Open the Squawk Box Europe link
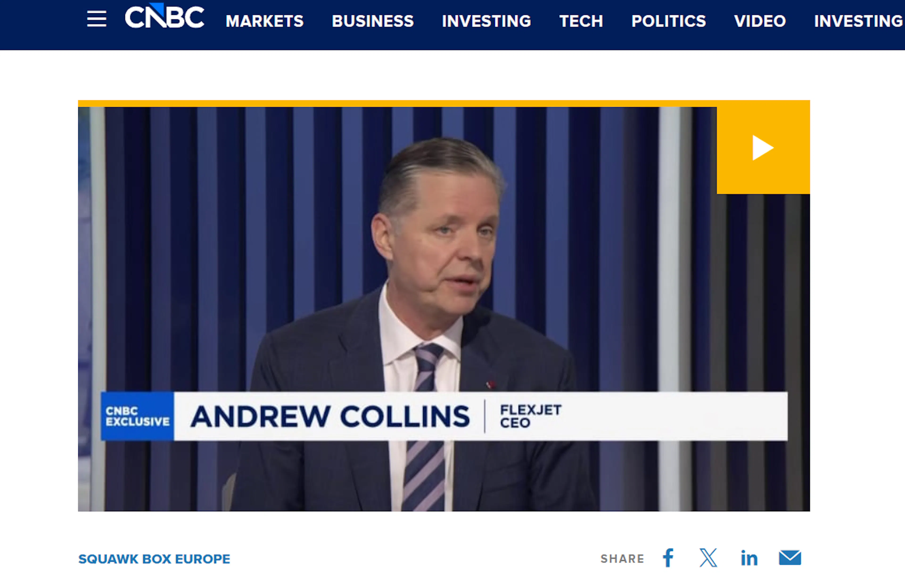905x588 pixels. click(x=154, y=559)
